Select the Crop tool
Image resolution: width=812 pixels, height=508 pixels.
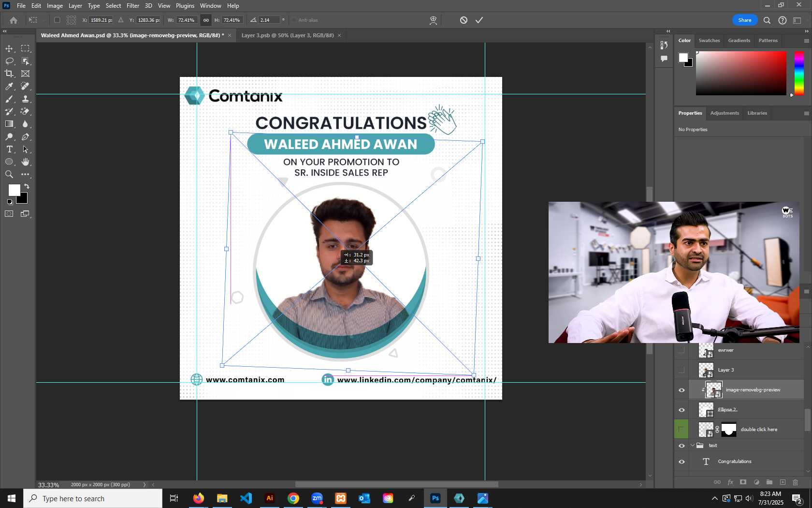pyautogui.click(x=9, y=74)
